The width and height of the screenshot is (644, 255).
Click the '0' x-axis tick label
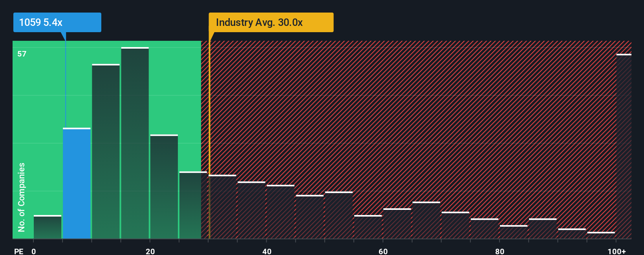click(34, 251)
